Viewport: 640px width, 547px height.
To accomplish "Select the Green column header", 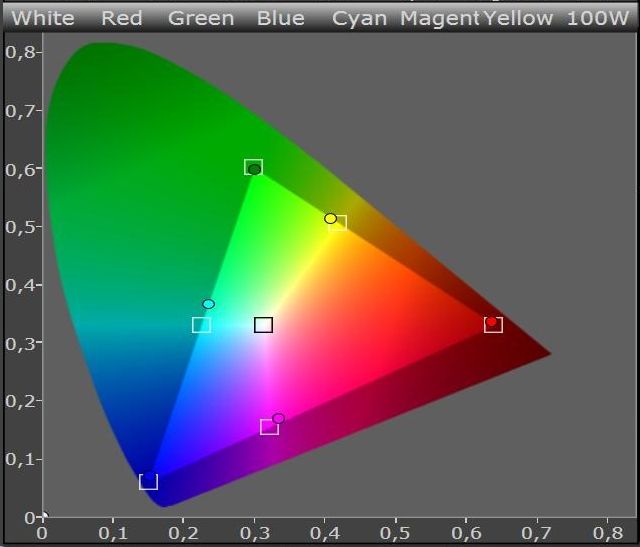I will click(201, 18).
